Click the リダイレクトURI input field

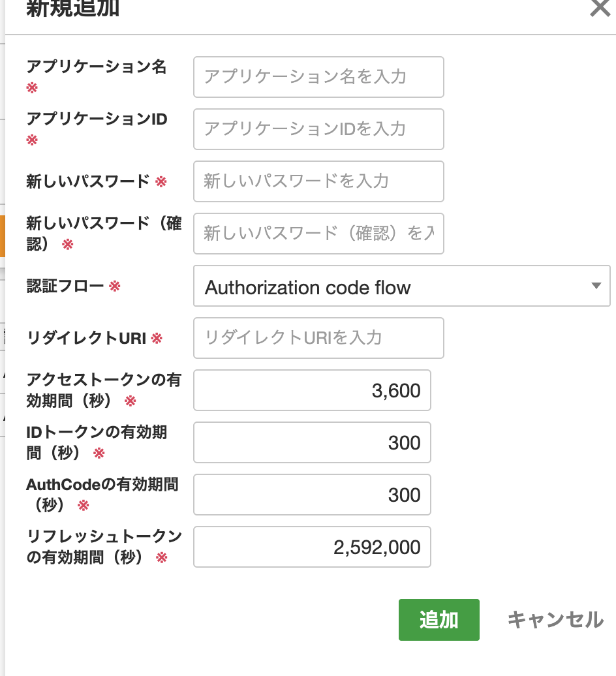pyautogui.click(x=318, y=338)
